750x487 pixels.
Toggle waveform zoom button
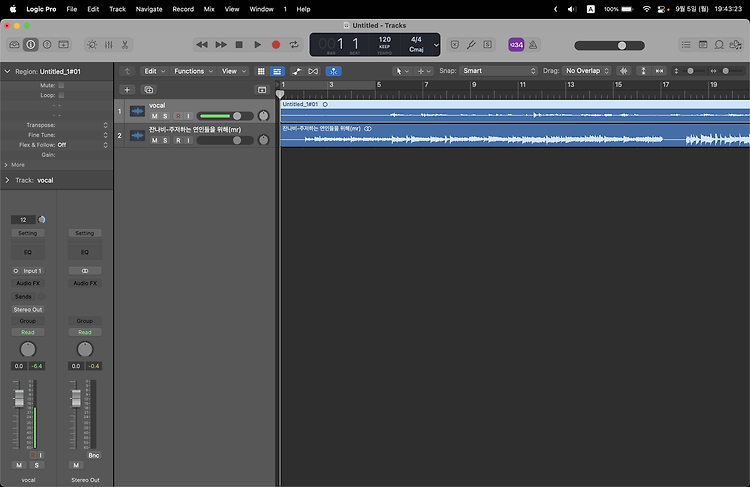click(x=623, y=71)
